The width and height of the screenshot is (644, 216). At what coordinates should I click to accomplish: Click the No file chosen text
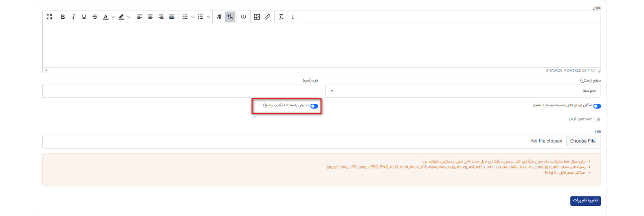click(x=547, y=141)
